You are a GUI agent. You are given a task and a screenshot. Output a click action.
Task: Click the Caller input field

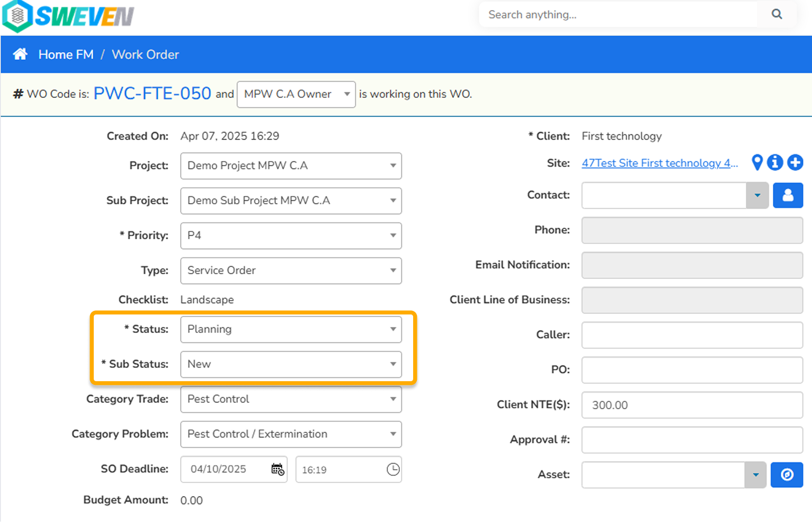tap(692, 335)
